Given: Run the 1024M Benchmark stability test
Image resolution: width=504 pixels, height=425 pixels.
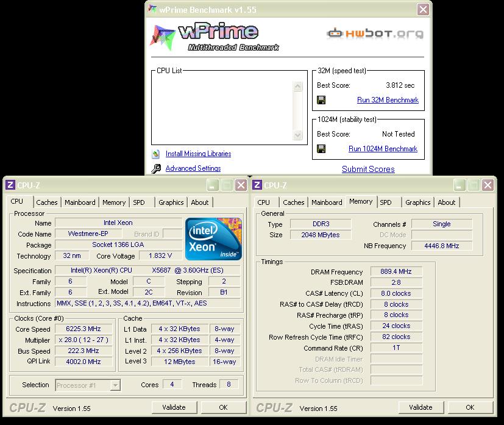Looking at the screenshot, I should point(383,149).
